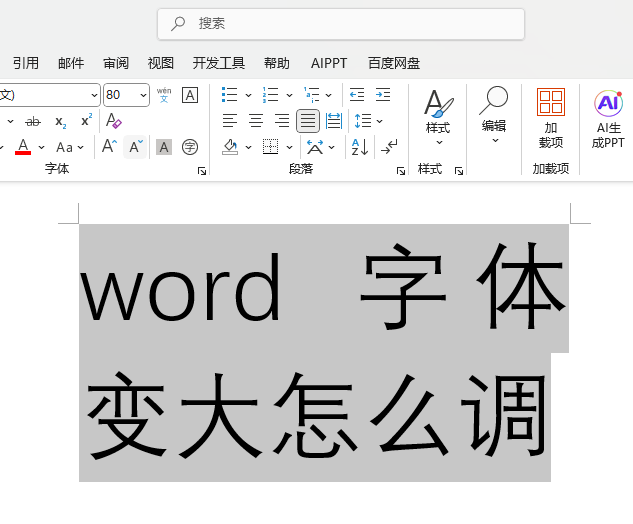Image resolution: width=633 pixels, height=524 pixels.
Task: Open font color dropdown arrow
Action: coord(42,147)
